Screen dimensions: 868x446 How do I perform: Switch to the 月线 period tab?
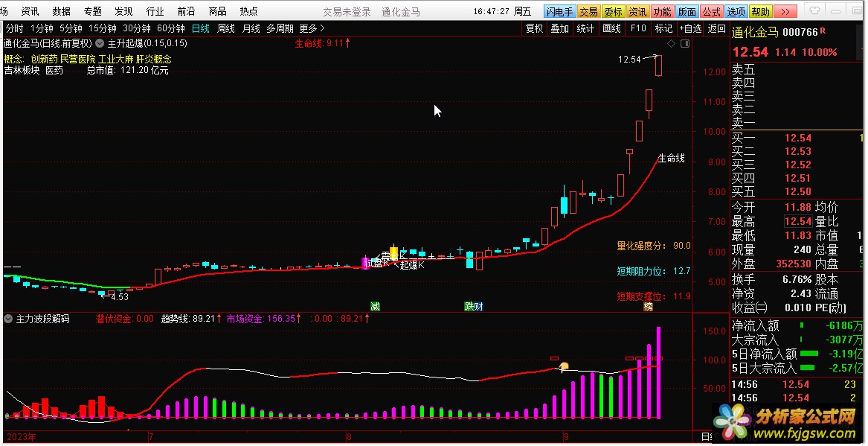[251, 28]
